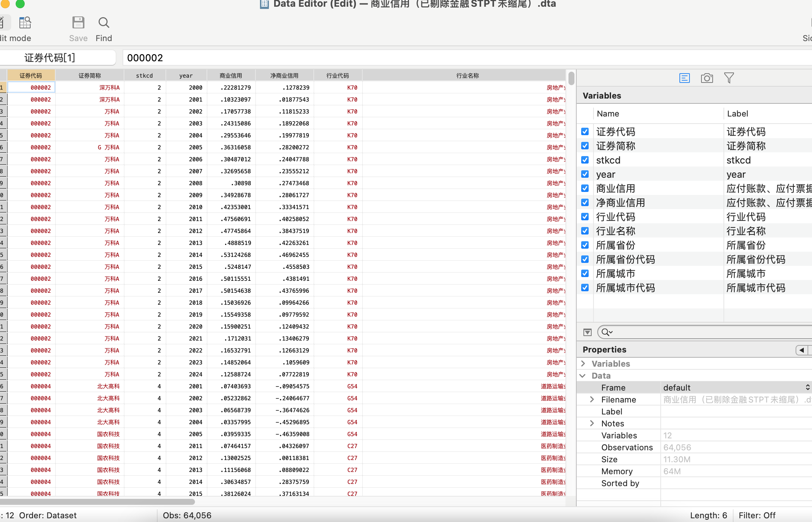Screen dimensions: 812x522
Task: Click the horizontal scrollbar of data grid
Action: tap(97, 502)
